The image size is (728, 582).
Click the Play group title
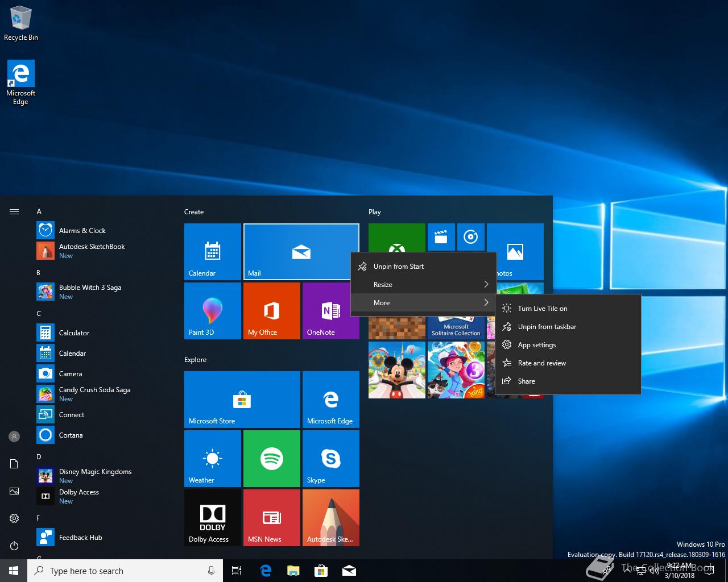(x=375, y=212)
